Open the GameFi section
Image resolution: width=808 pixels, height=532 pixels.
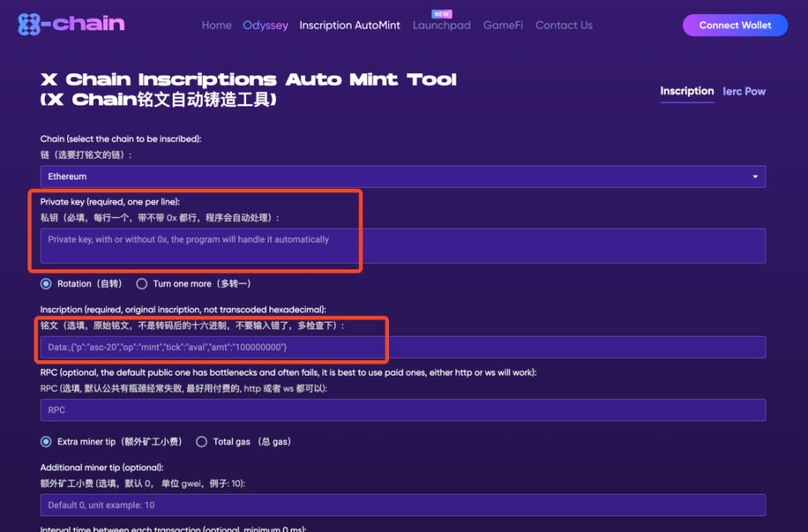[503, 25]
